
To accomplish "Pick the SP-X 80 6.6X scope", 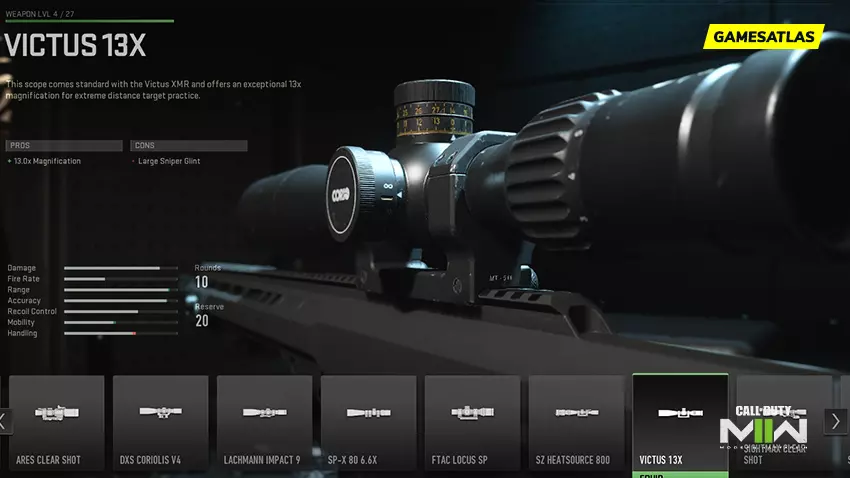I will point(369,423).
